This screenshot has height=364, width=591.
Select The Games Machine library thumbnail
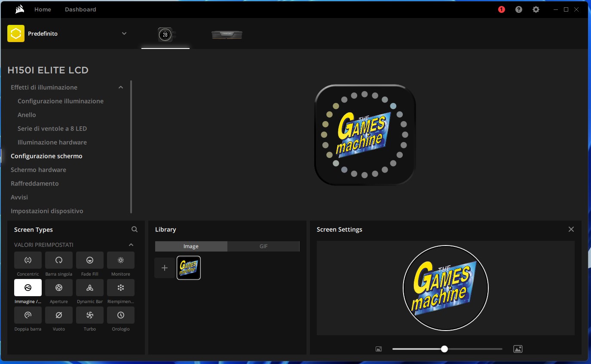(189, 268)
